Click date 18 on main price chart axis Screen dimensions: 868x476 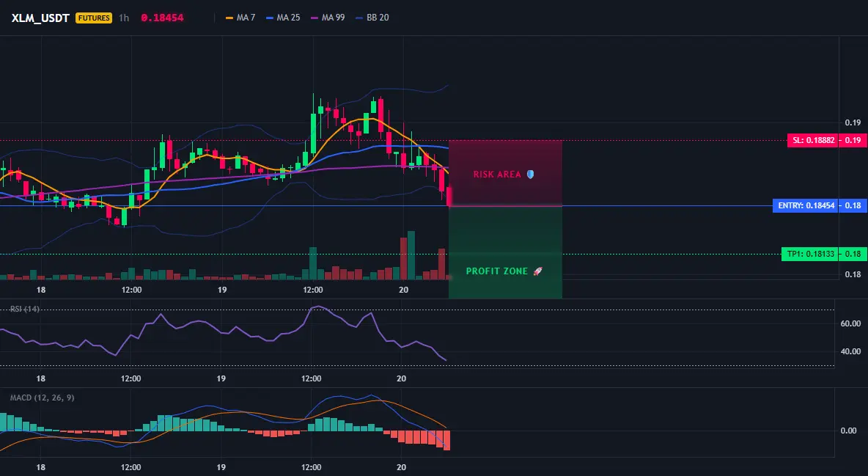click(41, 290)
